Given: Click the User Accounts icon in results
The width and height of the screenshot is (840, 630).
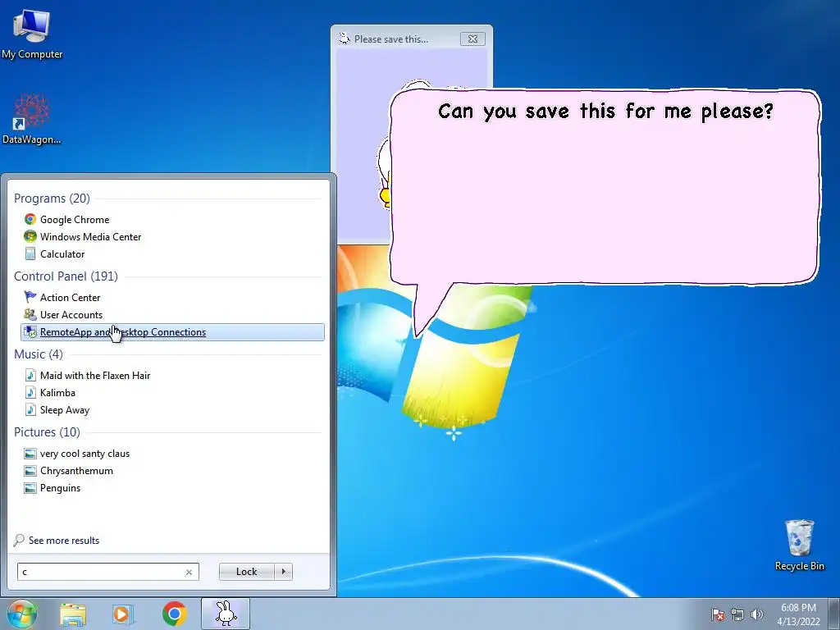Looking at the screenshot, I should coord(30,314).
